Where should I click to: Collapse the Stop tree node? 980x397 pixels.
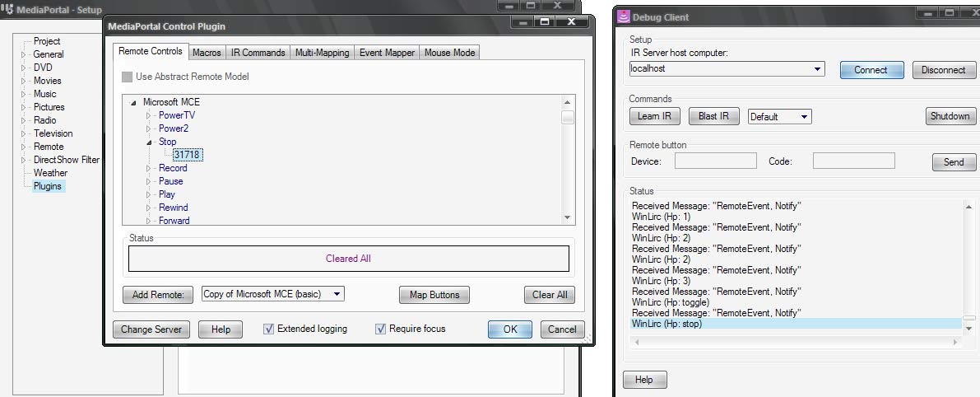(149, 142)
